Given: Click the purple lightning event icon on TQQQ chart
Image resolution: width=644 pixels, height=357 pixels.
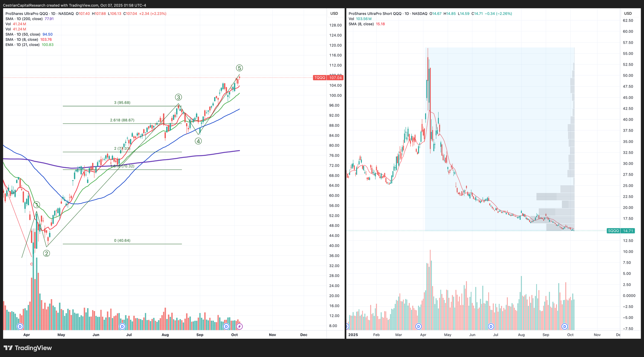Looking at the screenshot, I should click(x=239, y=326).
